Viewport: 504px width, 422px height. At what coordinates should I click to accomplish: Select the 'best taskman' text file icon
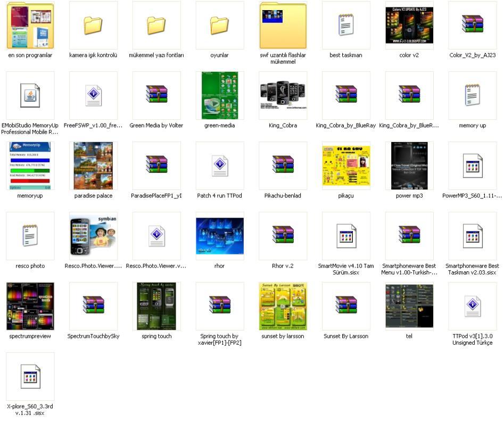pyautogui.click(x=346, y=25)
